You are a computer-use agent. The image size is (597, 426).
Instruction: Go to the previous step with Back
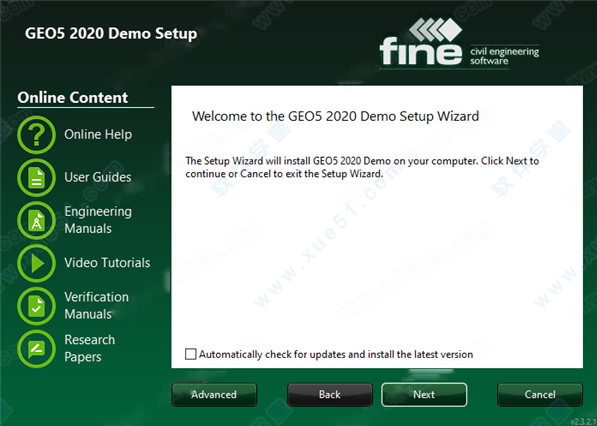pyautogui.click(x=330, y=394)
